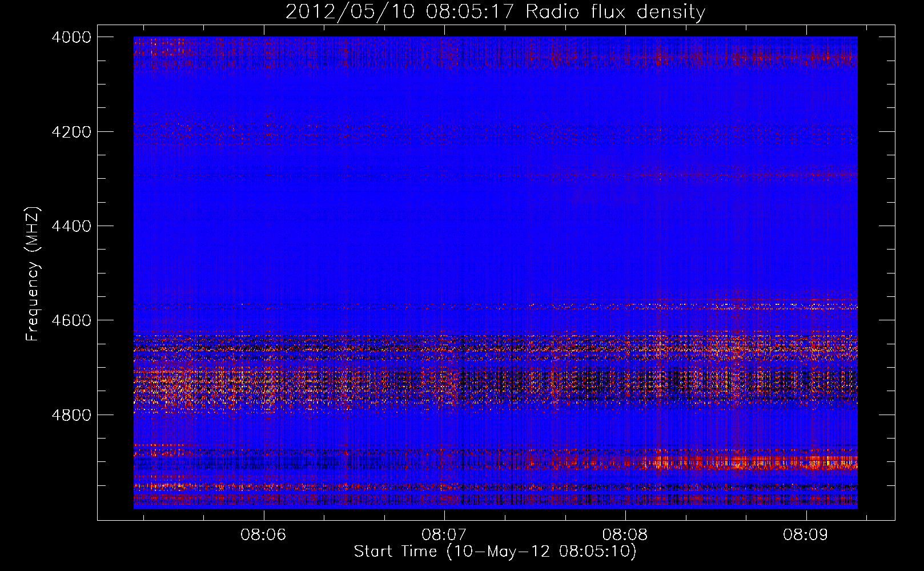Click the 08:09 time tick label
Screen dimensions: 924x571
(806, 535)
